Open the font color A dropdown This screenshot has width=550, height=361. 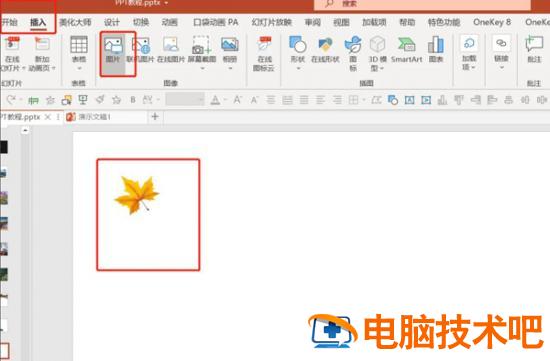(x=225, y=100)
